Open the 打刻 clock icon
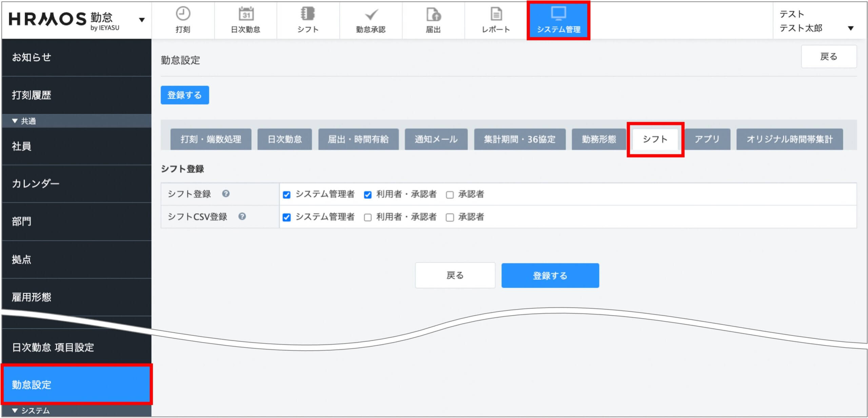This screenshot has height=418, width=868. coord(183,14)
